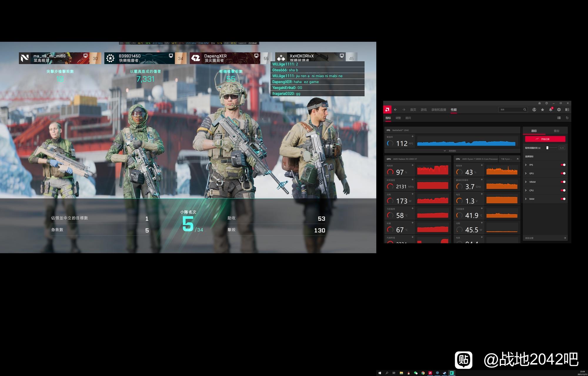Viewport: 588px width, 376px height.
Task: Click the bug report icon in title bar
Action: point(539,103)
